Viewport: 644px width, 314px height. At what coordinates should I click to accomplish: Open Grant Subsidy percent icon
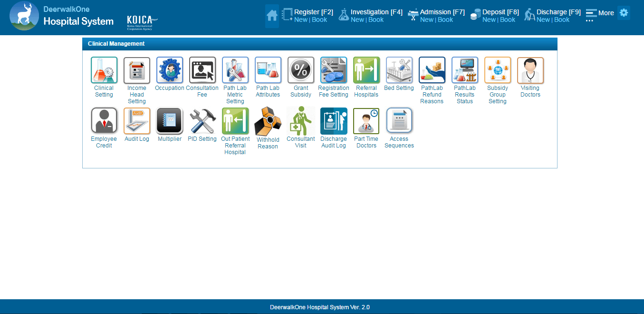pos(301,70)
